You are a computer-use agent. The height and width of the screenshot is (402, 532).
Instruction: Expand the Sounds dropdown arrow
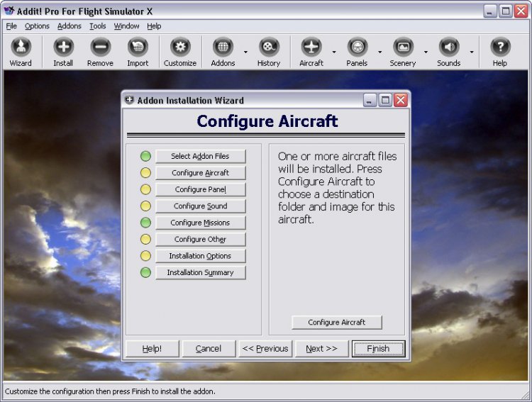point(472,52)
